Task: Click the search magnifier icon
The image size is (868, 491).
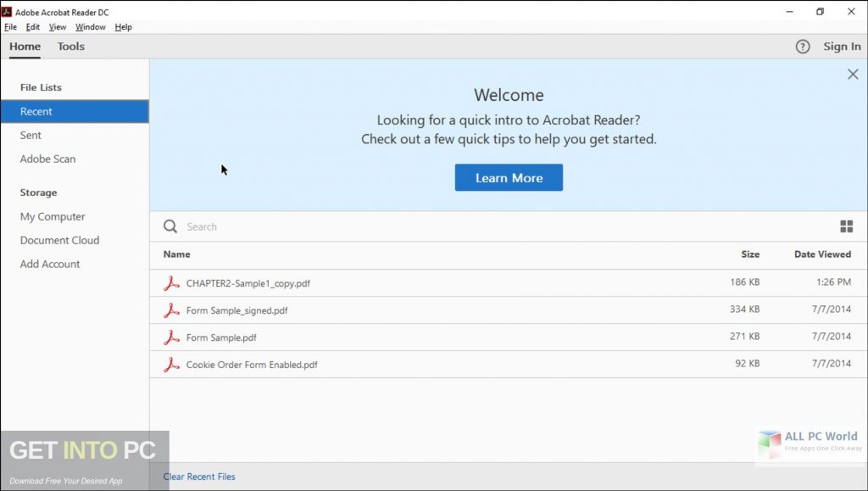Action: (170, 226)
